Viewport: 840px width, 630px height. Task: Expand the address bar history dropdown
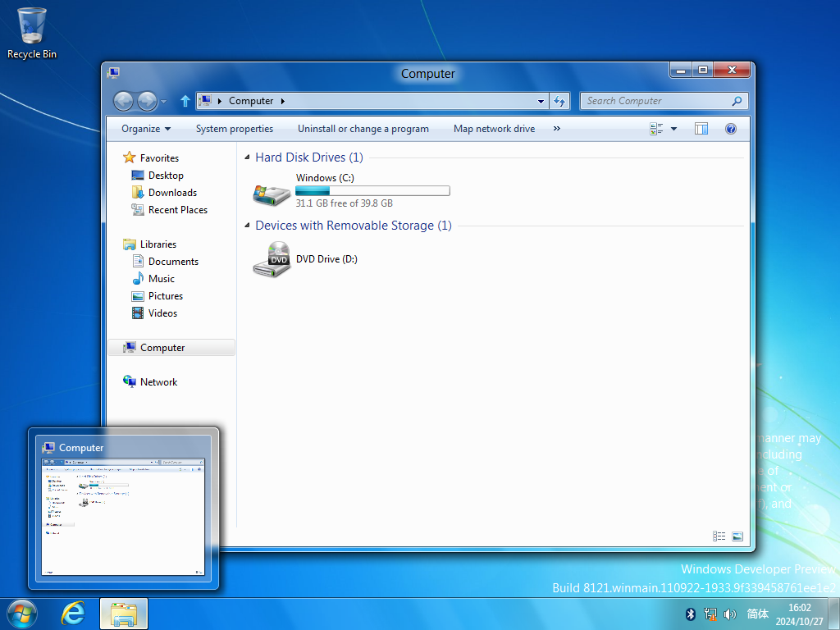point(541,101)
